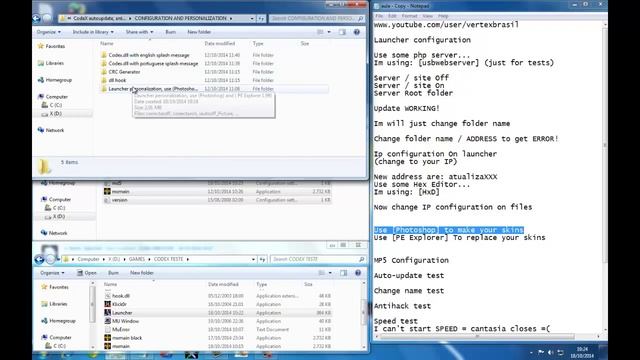
Task: Click the volume icon in the system tray
Action: (x=550, y=353)
